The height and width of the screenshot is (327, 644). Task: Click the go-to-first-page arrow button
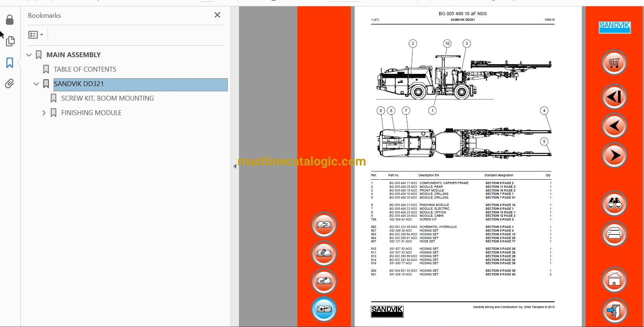tap(614, 97)
